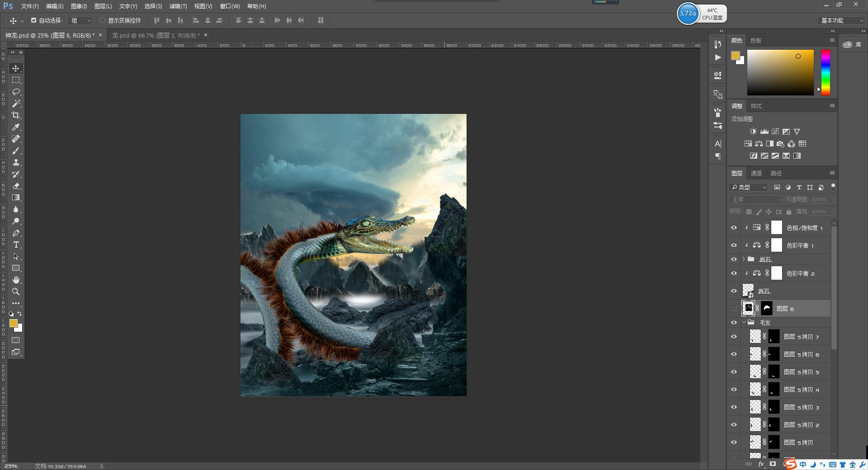Pick the Eyedropper tool
Image resolution: width=868 pixels, height=470 pixels.
click(16, 127)
